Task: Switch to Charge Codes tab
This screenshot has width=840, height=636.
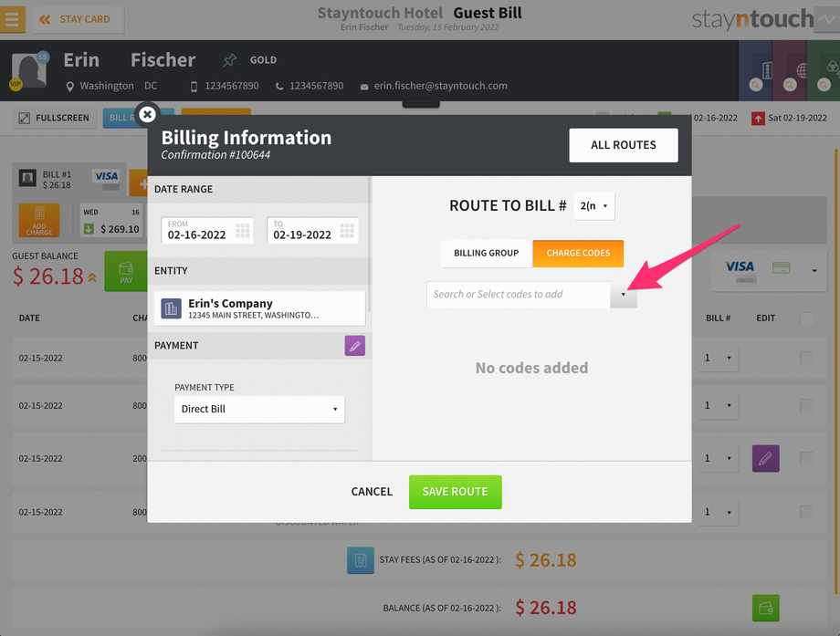Action: 578,254
